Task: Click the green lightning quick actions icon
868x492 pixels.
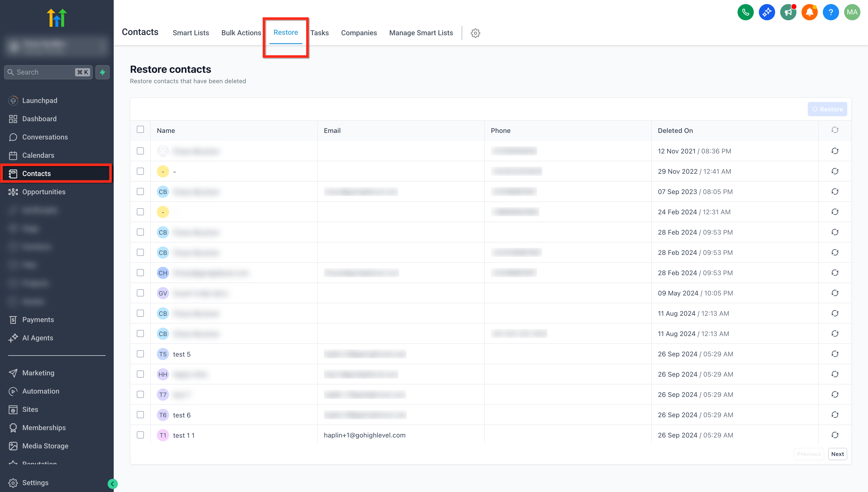Action: click(x=103, y=72)
